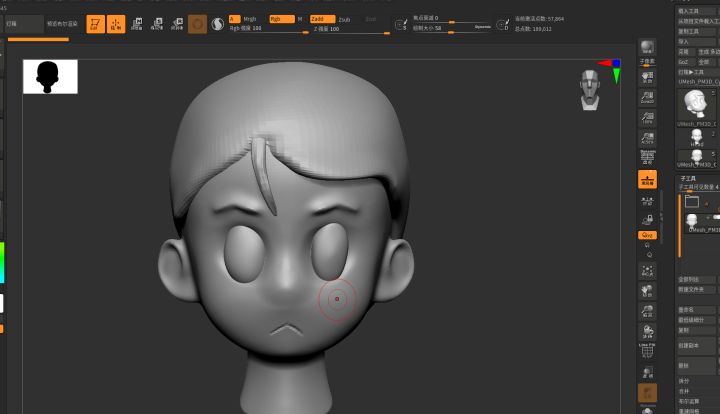This screenshot has width=720, height=414.
Task: Click the 重命名 (Rename) button
Action: click(685, 309)
